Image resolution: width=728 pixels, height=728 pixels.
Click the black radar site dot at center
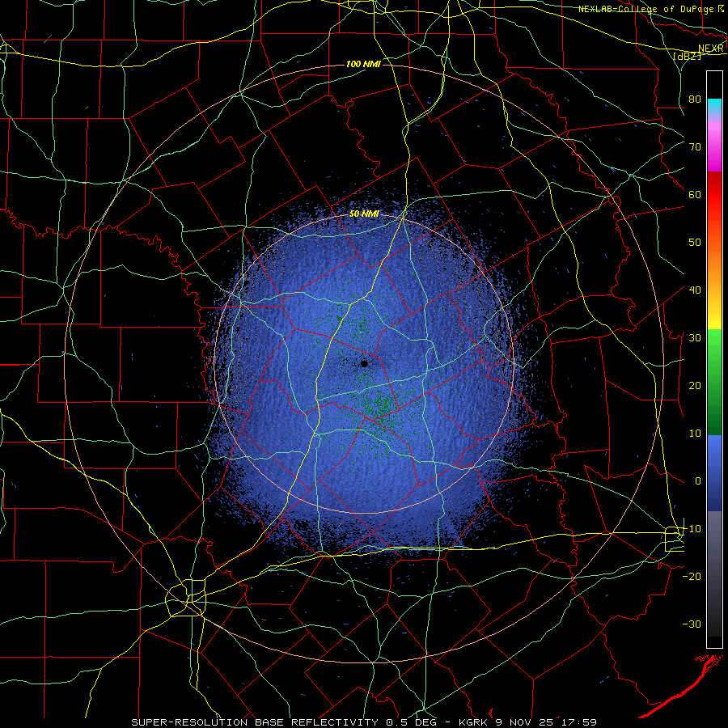[364, 363]
